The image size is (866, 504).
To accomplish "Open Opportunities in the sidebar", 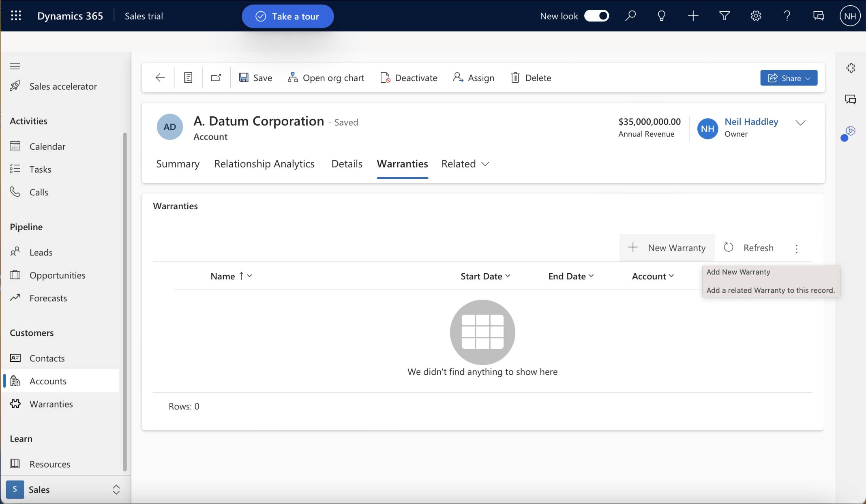I will [57, 275].
